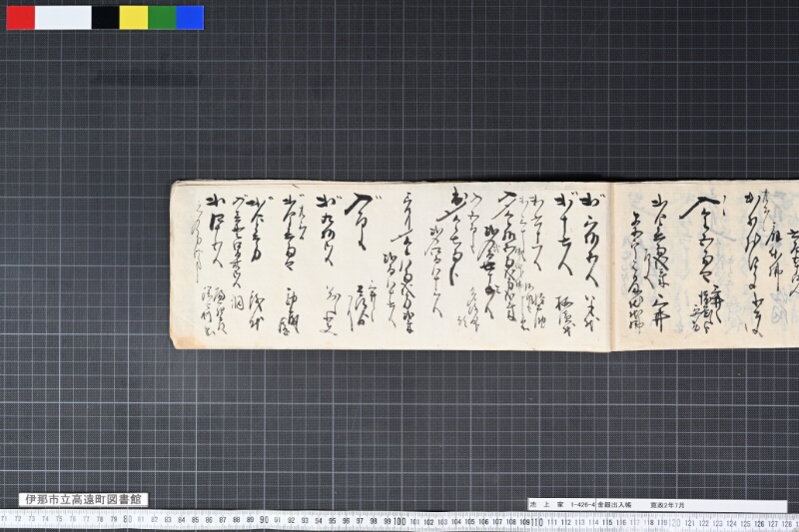This screenshot has height=532, width=799.
Task: Click the 90 mark on the ruler
Action: click(x=264, y=520)
